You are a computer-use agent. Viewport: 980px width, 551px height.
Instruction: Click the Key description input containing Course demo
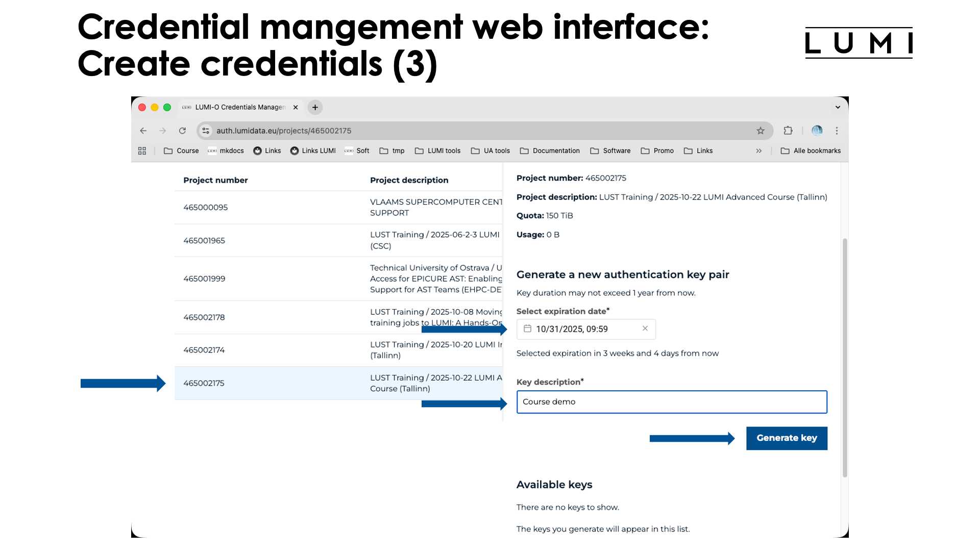(x=671, y=402)
